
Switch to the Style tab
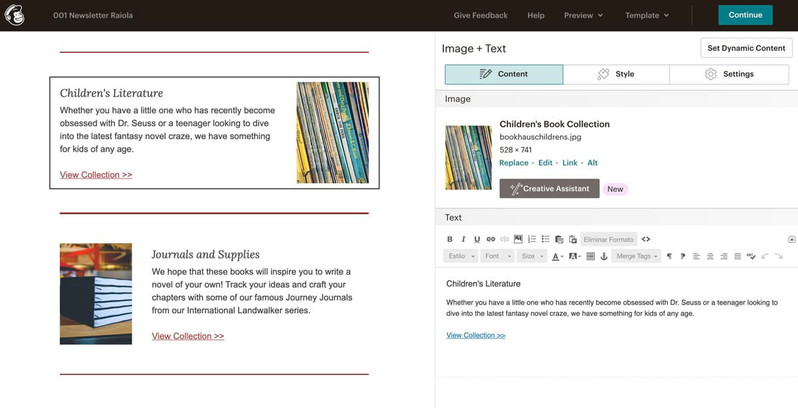616,74
